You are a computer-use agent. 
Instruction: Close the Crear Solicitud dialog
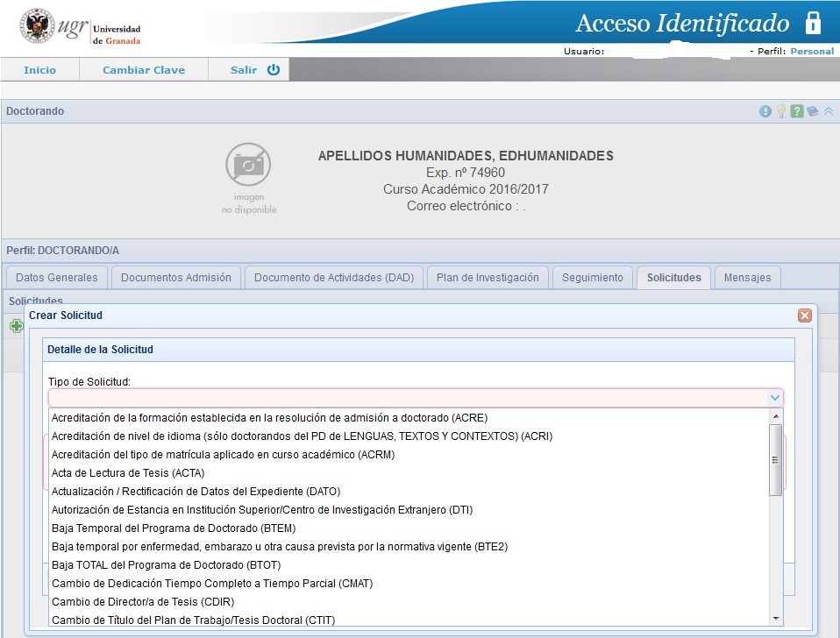[804, 315]
